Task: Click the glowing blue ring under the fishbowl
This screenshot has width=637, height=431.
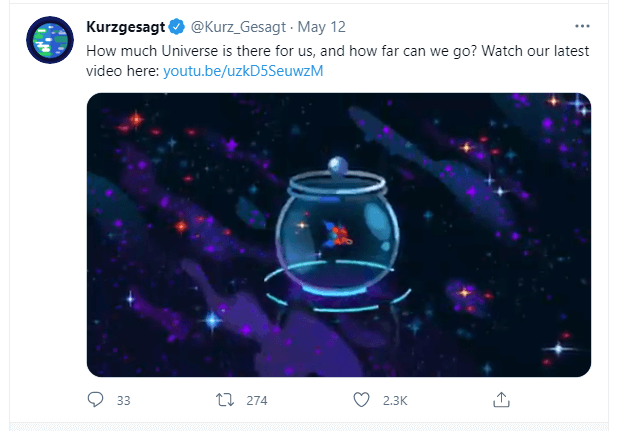Action: coord(338,286)
